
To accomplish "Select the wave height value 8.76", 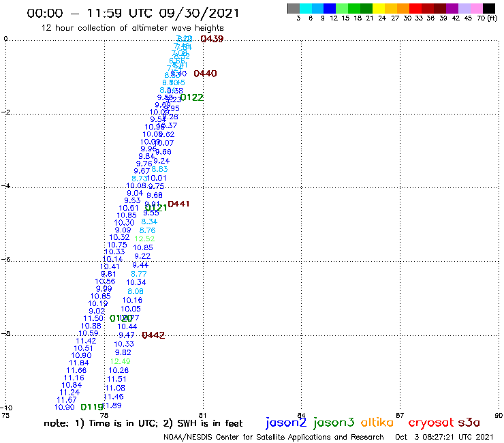I will coord(147,230).
